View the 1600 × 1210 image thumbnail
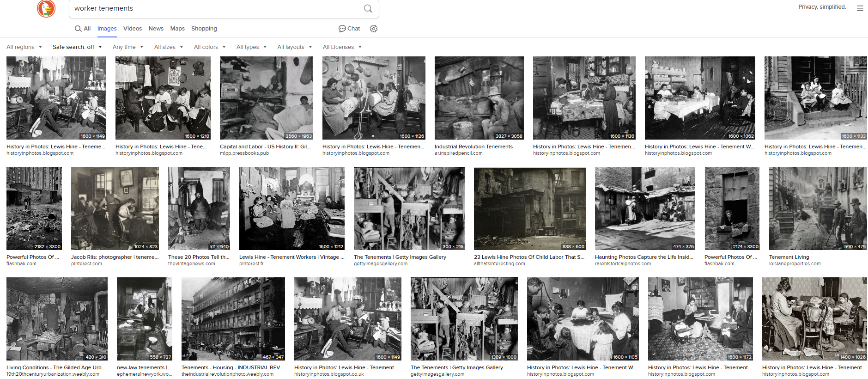Image resolution: width=868 pixels, height=379 pixels. pos(163,98)
